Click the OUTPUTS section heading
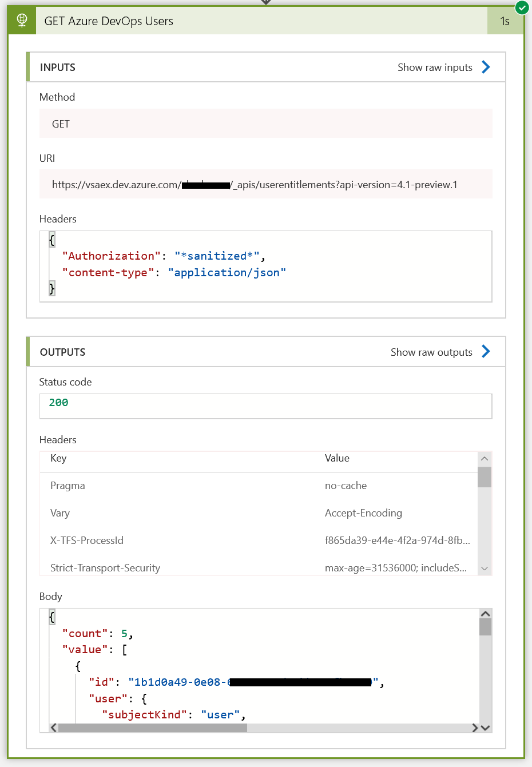 pos(62,352)
